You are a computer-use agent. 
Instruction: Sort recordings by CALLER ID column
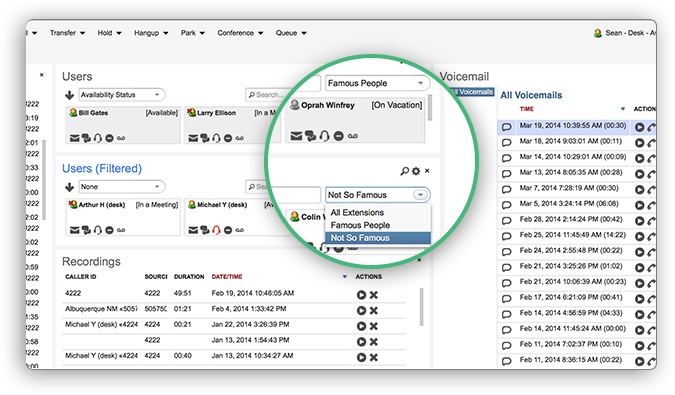pos(81,277)
